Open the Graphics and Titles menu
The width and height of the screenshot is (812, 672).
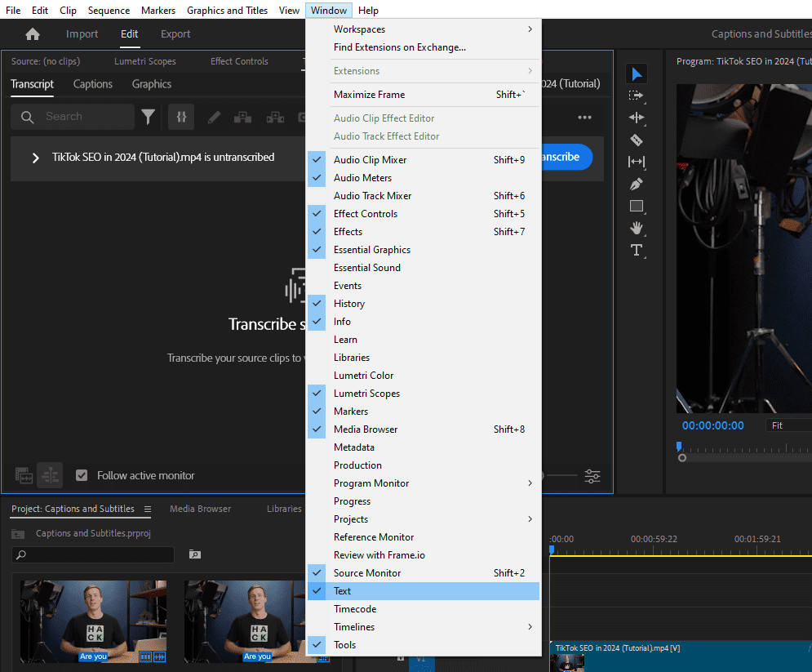point(227,11)
